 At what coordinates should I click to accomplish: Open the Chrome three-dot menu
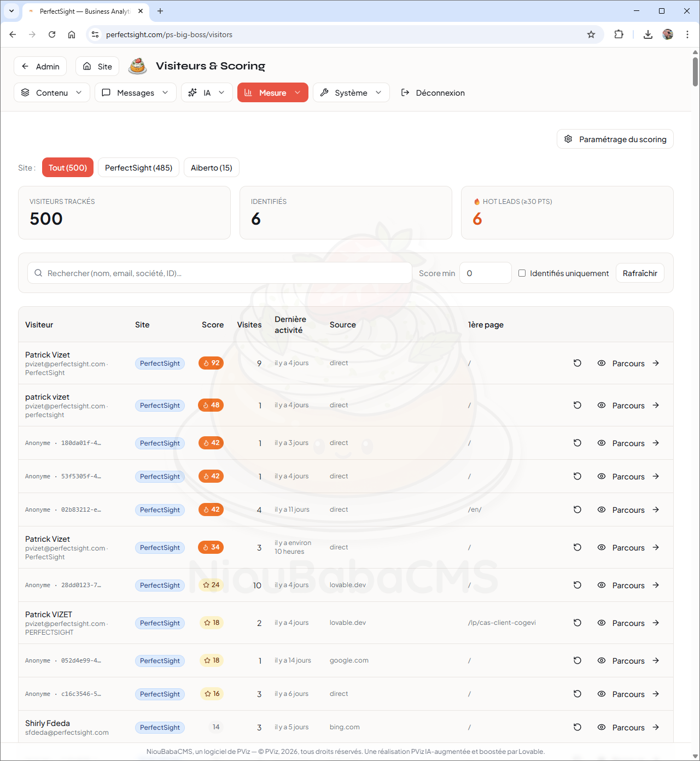pyautogui.click(x=687, y=34)
